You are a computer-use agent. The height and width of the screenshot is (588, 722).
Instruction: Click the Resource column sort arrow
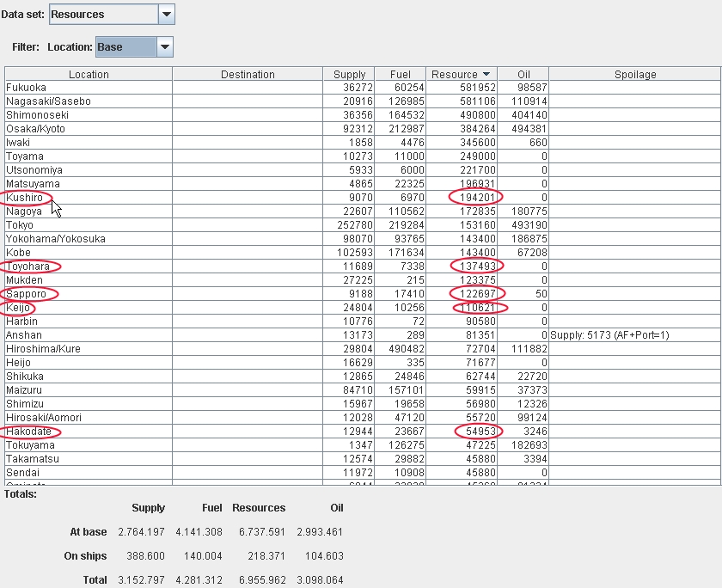[486, 74]
